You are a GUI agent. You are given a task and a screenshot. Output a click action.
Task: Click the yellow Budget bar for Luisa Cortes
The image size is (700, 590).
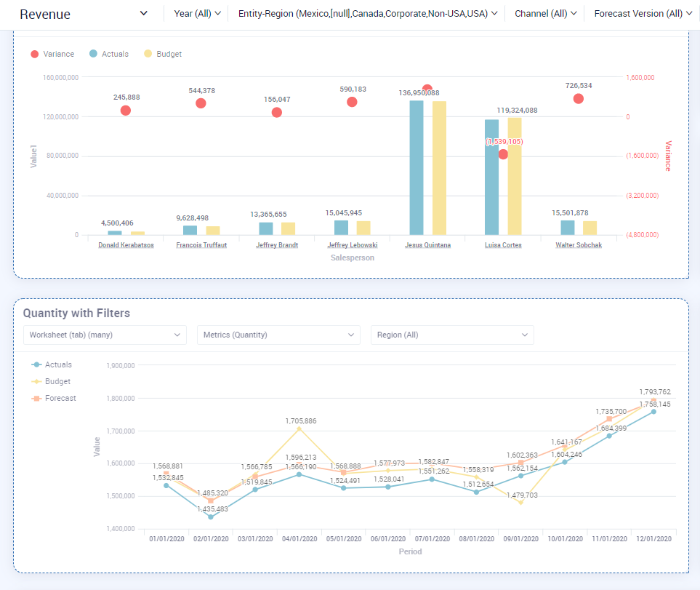[x=515, y=176]
